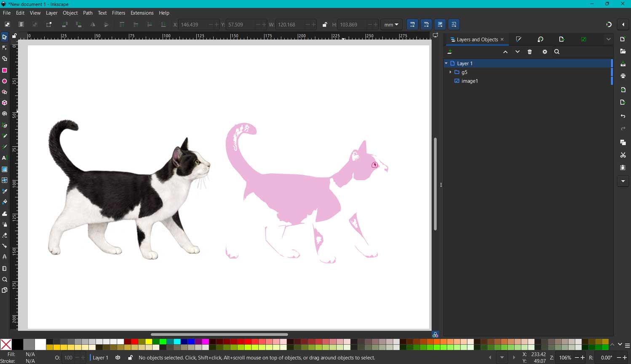Open the Zoom tool
This screenshot has height=364, width=631.
coord(5,279)
